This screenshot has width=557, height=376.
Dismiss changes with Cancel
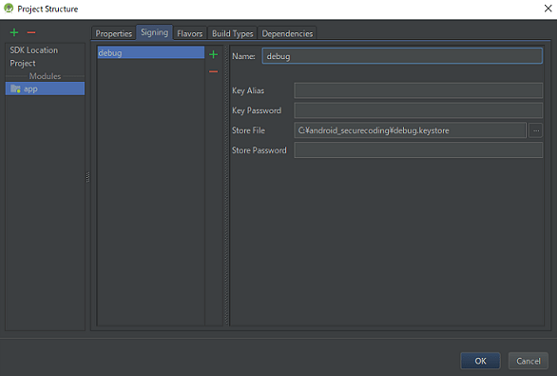528,361
